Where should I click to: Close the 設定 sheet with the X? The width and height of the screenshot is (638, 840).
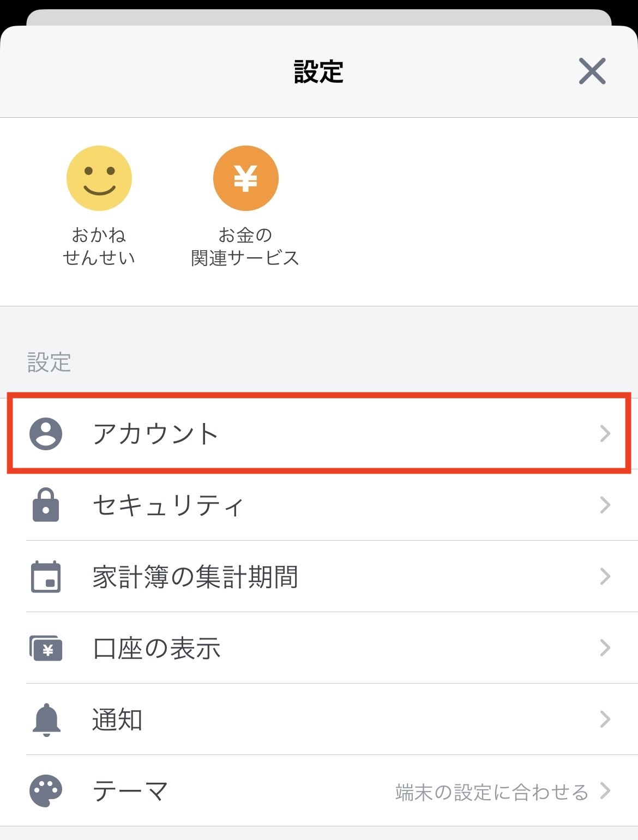coord(592,71)
